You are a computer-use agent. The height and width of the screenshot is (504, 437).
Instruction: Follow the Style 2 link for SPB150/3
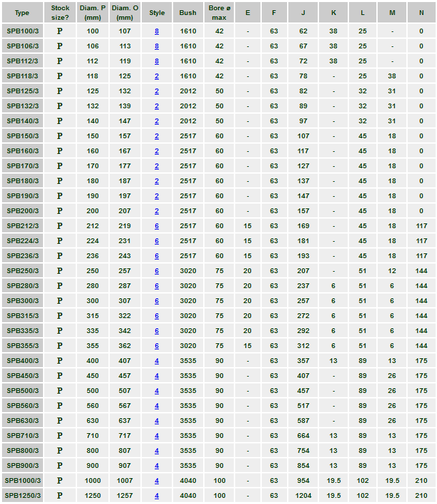point(157,136)
